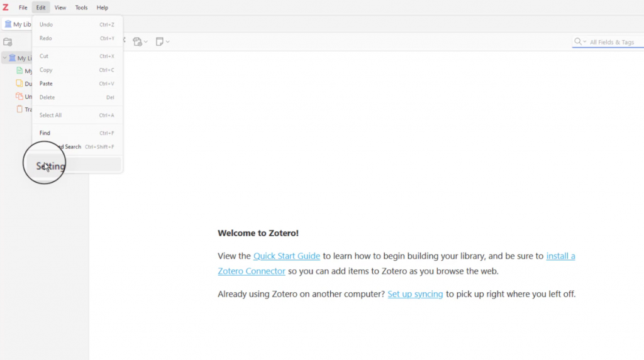Open the New Note dropdown arrow
Viewport: 644px width, 360px height.
click(168, 42)
